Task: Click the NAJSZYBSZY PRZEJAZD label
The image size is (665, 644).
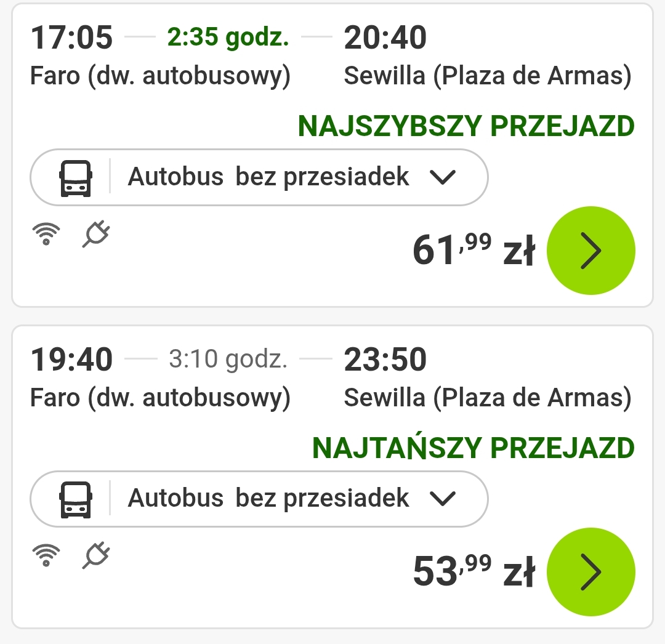Action: coord(466,126)
